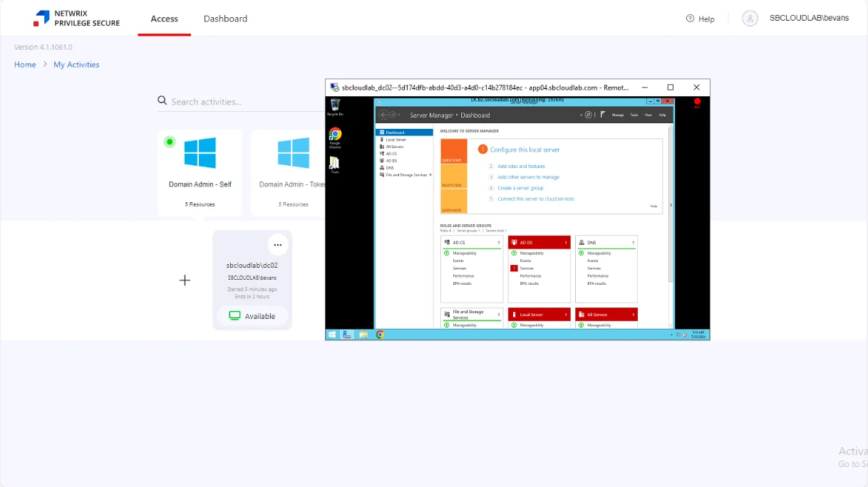This screenshot has width=868, height=487.
Task: Select AD CS in the sidebar
Action: [405, 154]
